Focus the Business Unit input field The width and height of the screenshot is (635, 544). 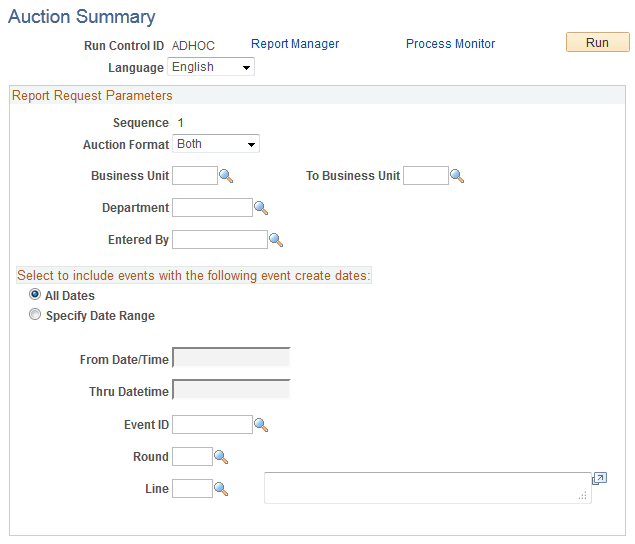tap(195, 175)
